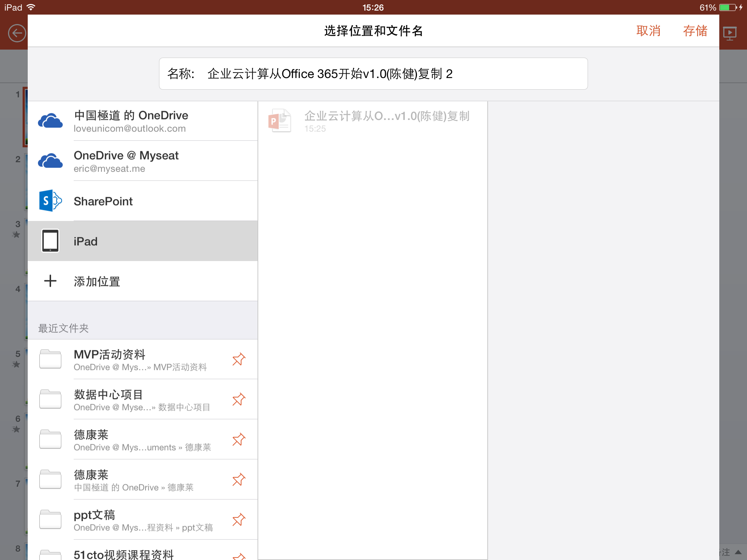
Task: Tap the back arrow icon
Action: click(x=17, y=33)
